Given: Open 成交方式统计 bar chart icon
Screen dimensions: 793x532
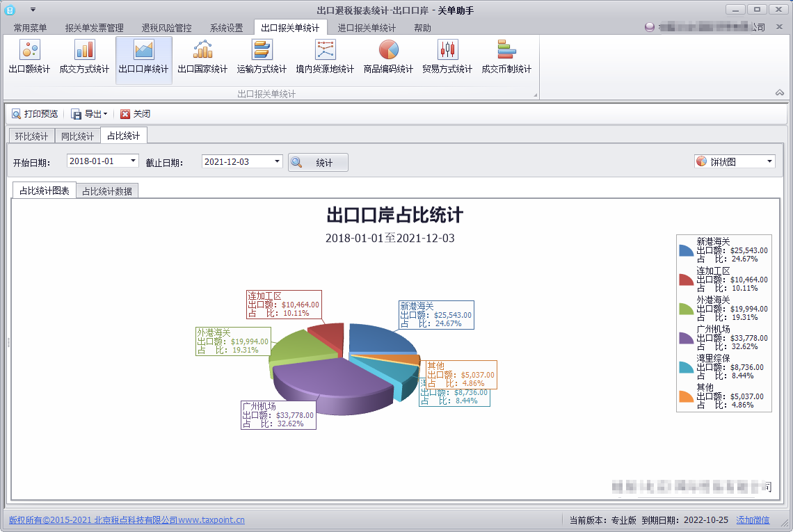Looking at the screenshot, I should (x=84, y=57).
